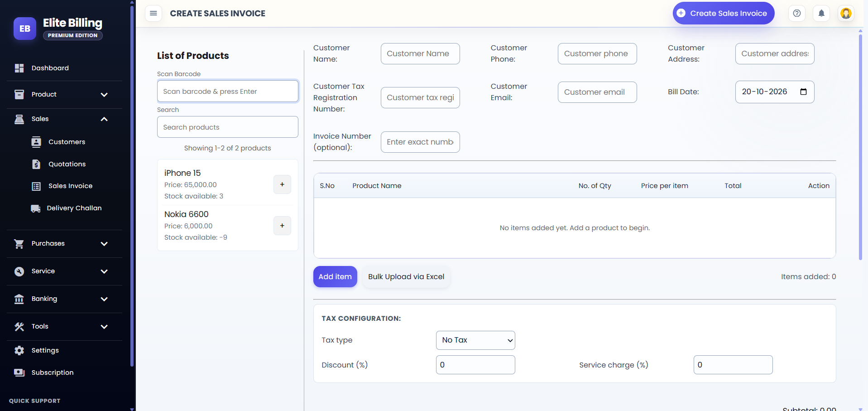The height and width of the screenshot is (411, 868).
Task: Focus the Scan barcode field
Action: (227, 91)
